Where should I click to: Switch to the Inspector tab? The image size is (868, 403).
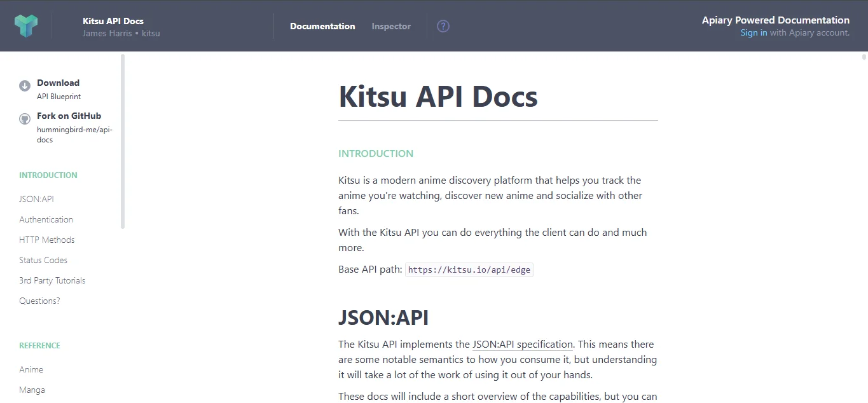coord(390,26)
